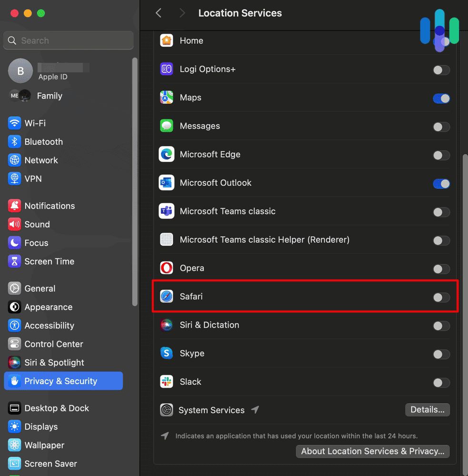Click the Opera browser icon
The width and height of the screenshot is (468, 476).
[167, 268]
